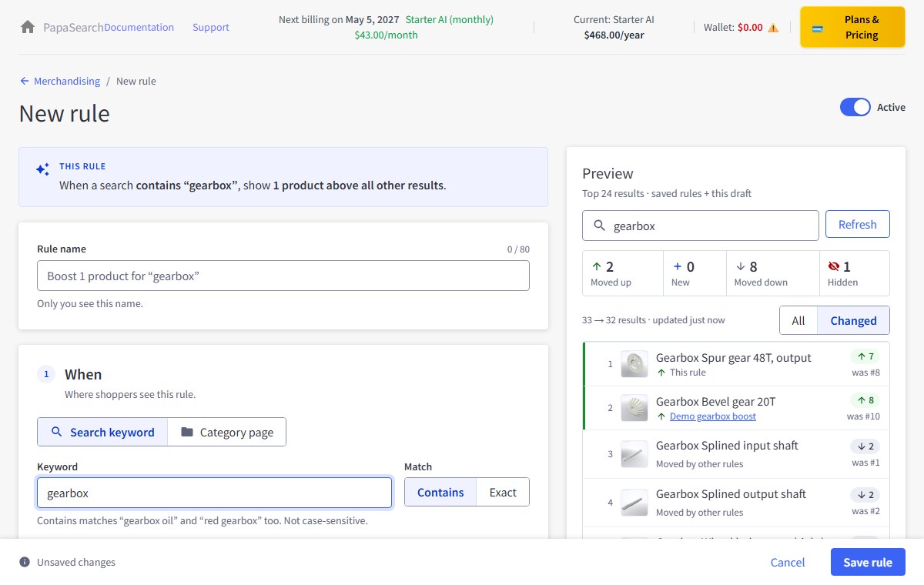The width and height of the screenshot is (924, 585).
Task: Focus the Keyword input field
Action: pyautogui.click(x=215, y=493)
